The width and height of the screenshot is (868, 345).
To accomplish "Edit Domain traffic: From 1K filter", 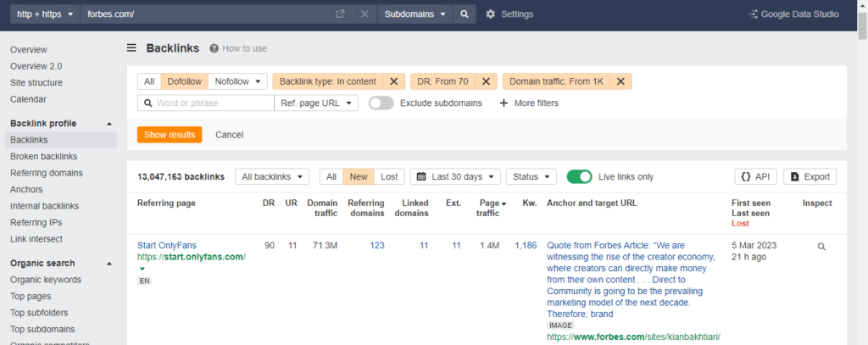I will pos(556,81).
